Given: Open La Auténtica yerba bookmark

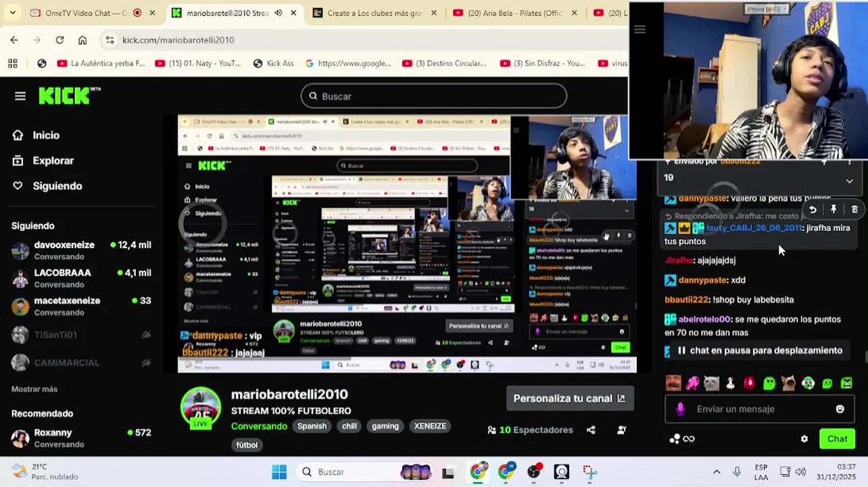Looking at the screenshot, I should (x=101, y=64).
